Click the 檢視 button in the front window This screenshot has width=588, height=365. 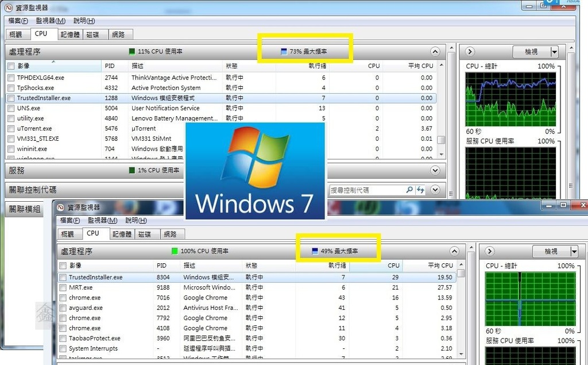point(551,252)
